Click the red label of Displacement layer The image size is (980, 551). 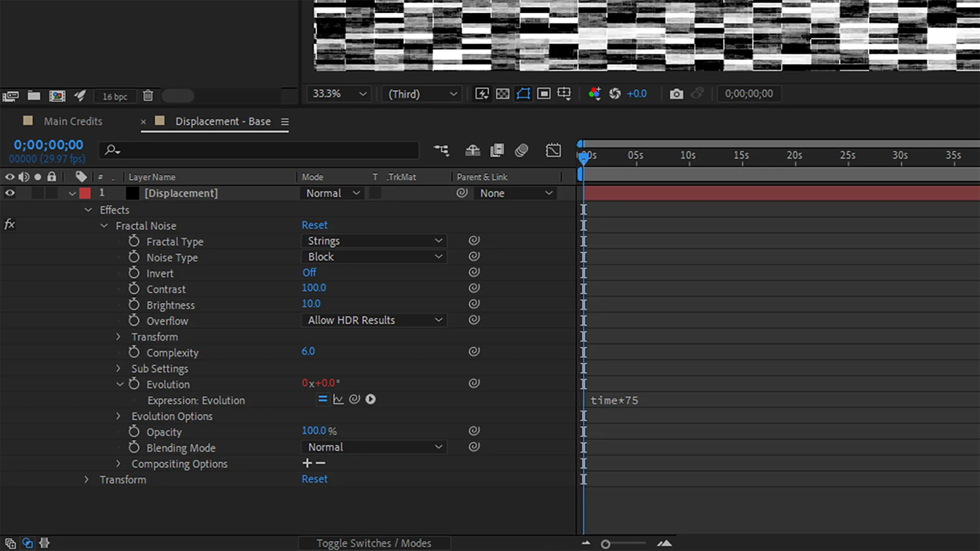tap(85, 193)
